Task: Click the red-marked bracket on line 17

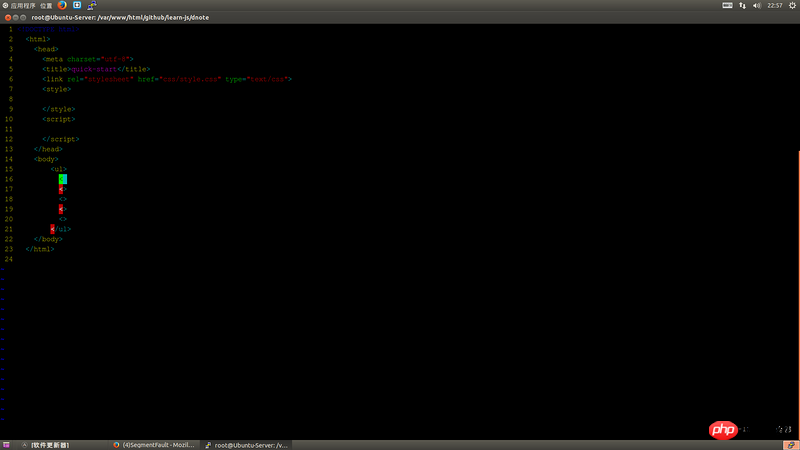Action: click(61, 189)
